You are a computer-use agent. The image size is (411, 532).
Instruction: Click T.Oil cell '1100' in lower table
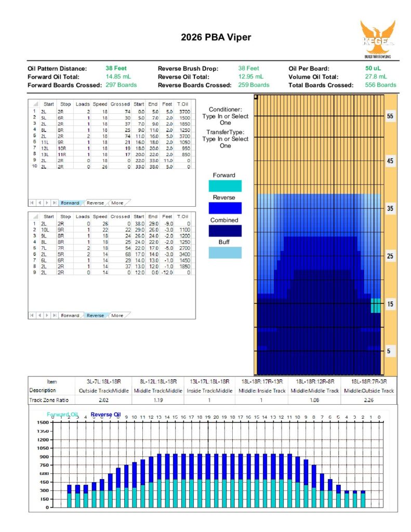pyautogui.click(x=184, y=230)
